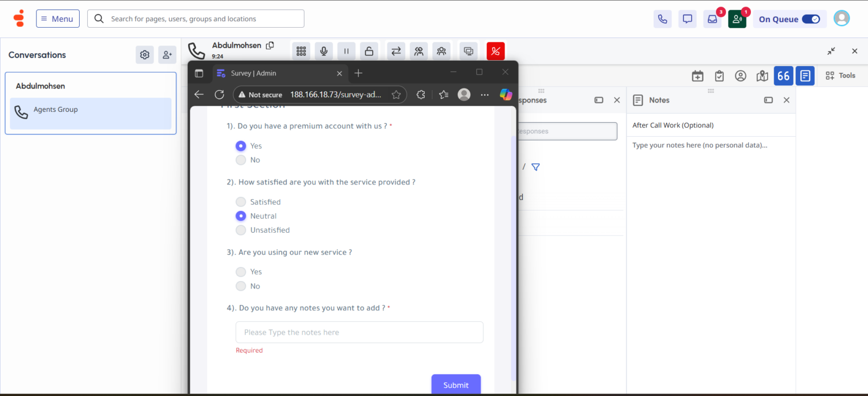The height and width of the screenshot is (396, 868).
Task: Toggle the On Queue switch
Action: coord(811,19)
